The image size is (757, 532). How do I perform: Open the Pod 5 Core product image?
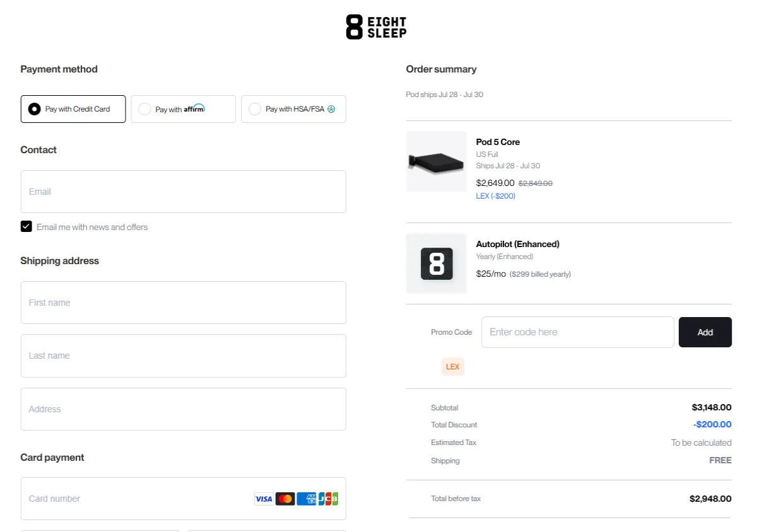[437, 161]
